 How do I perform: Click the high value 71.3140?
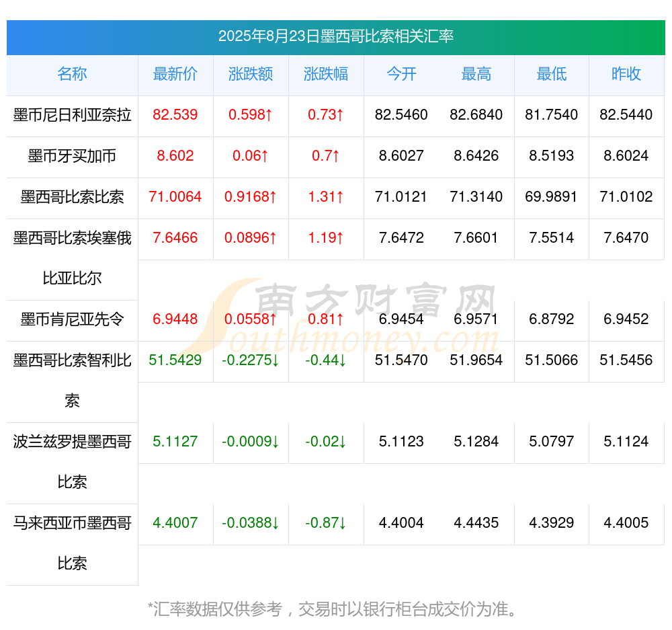pos(476,197)
